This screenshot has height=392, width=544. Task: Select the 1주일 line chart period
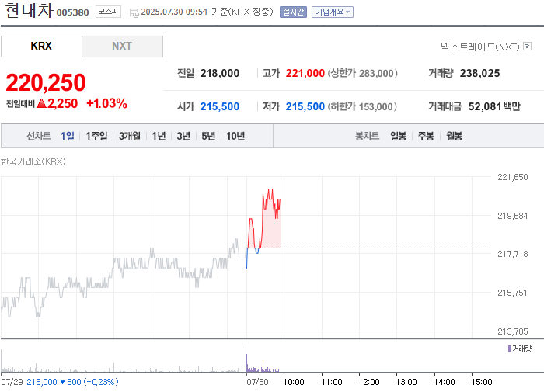click(x=96, y=136)
